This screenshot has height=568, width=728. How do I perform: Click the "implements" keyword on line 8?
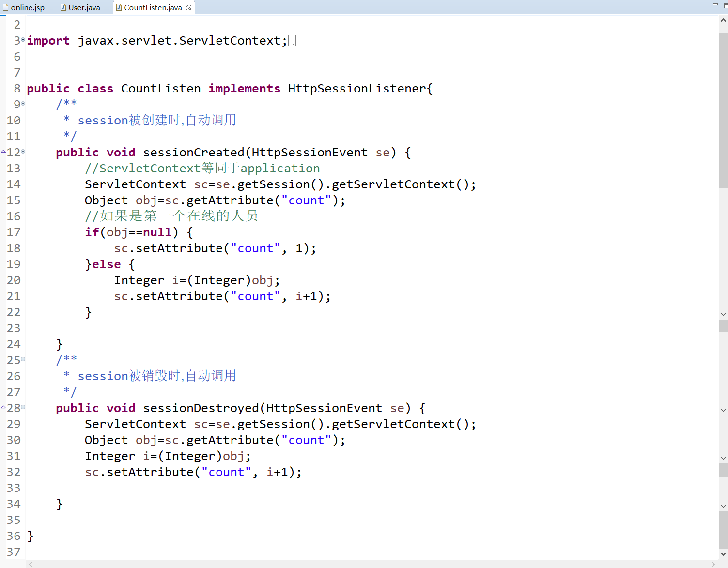245,89
